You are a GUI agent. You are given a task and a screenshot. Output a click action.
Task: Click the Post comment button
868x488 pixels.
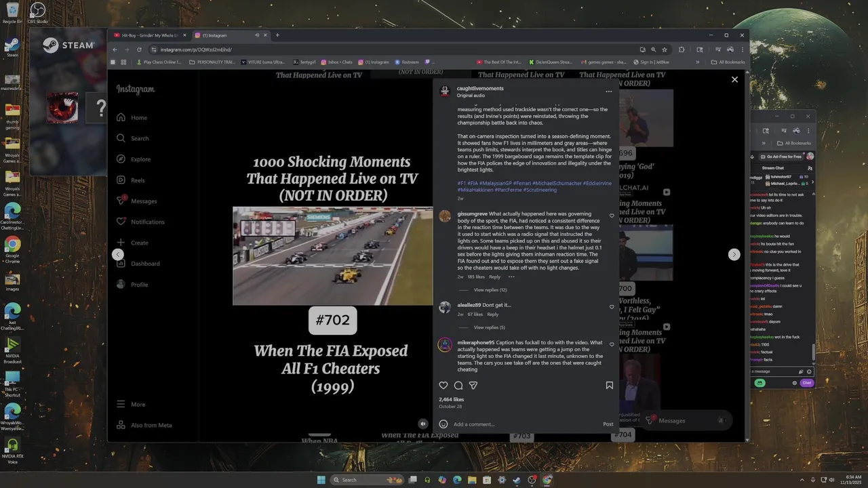(608, 424)
